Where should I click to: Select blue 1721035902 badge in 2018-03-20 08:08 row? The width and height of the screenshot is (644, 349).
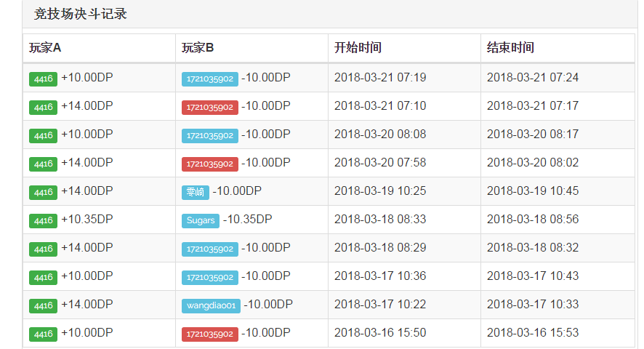point(209,135)
